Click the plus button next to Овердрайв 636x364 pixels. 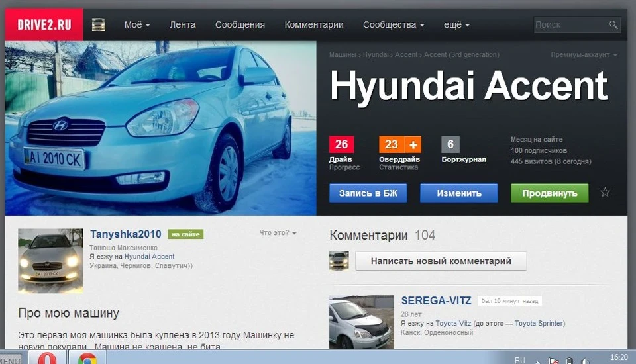[413, 144]
